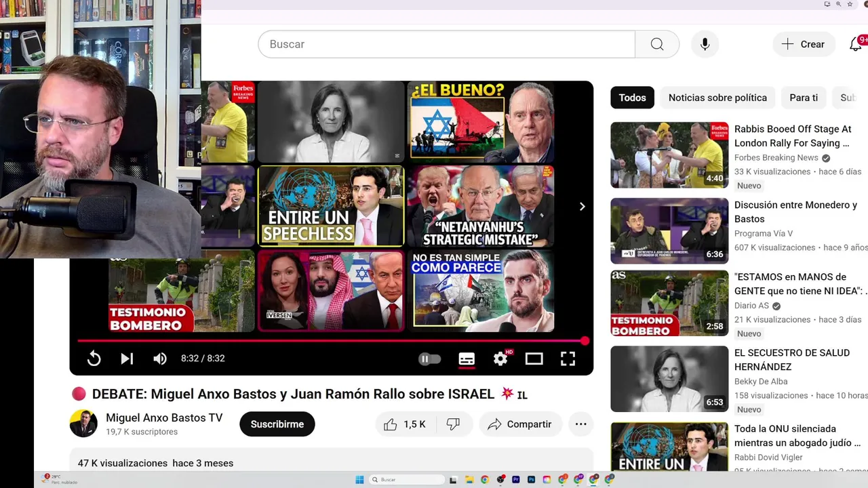Image resolution: width=868 pixels, height=488 pixels.
Task: Open player settings gear
Action: click(500, 359)
